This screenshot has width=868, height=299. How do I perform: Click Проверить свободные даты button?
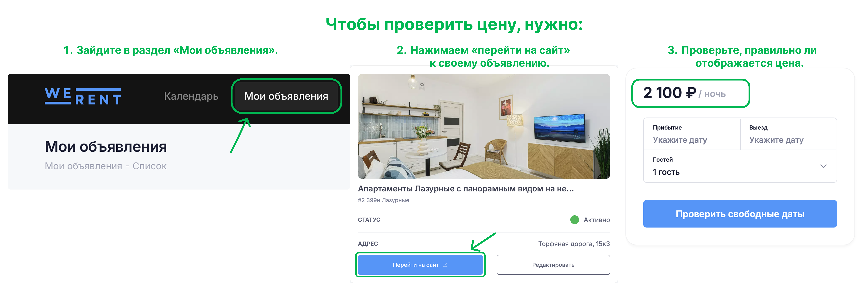pyautogui.click(x=740, y=214)
